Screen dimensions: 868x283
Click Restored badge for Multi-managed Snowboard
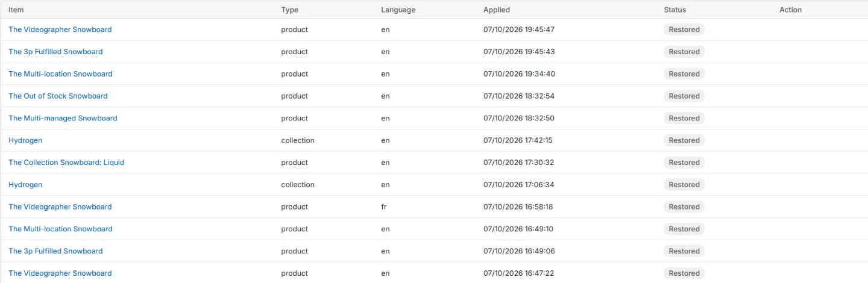[684, 119]
